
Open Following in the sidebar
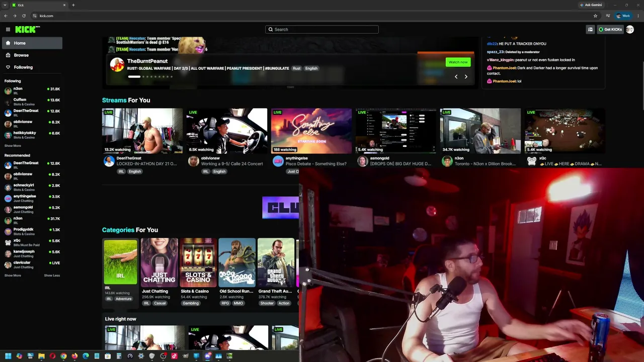pyautogui.click(x=31, y=67)
